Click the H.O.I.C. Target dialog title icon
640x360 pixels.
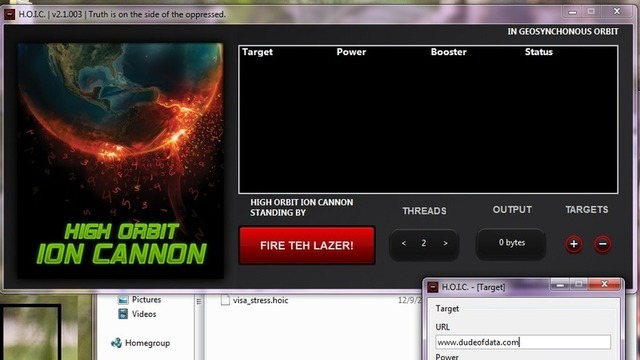tap(433, 287)
